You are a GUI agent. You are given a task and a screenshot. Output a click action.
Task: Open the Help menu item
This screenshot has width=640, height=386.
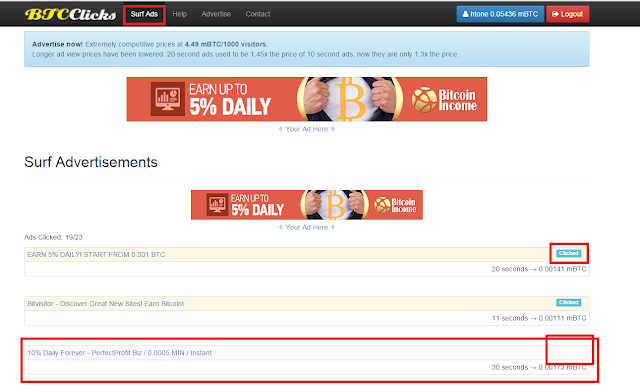pyautogui.click(x=180, y=14)
